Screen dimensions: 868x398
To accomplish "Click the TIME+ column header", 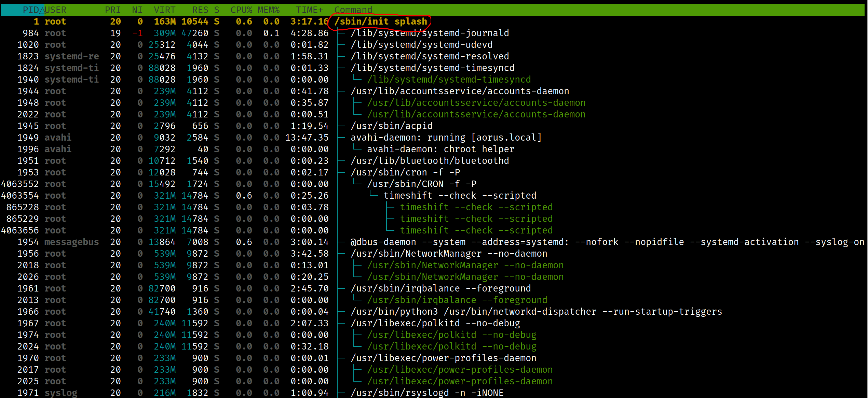I will 309,10.
